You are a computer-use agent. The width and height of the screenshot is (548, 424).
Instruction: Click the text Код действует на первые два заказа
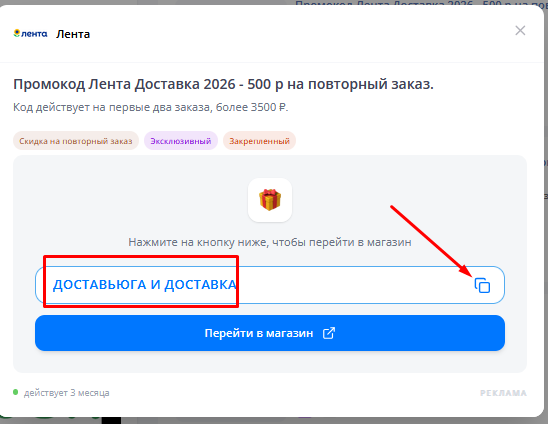coord(151,107)
